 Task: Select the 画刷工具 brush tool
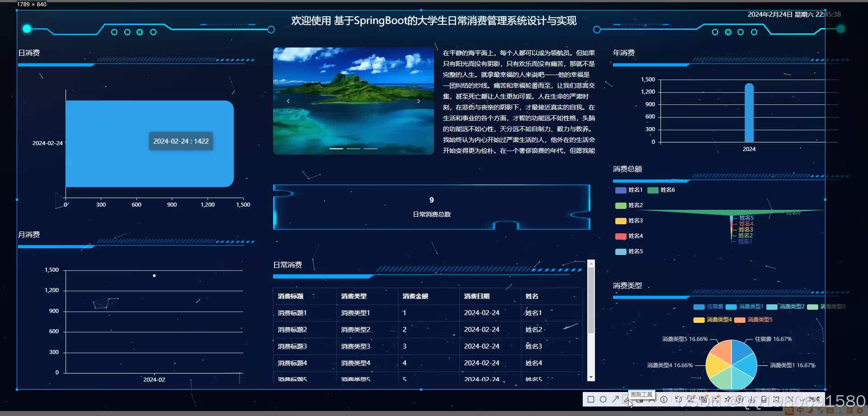coord(627,400)
